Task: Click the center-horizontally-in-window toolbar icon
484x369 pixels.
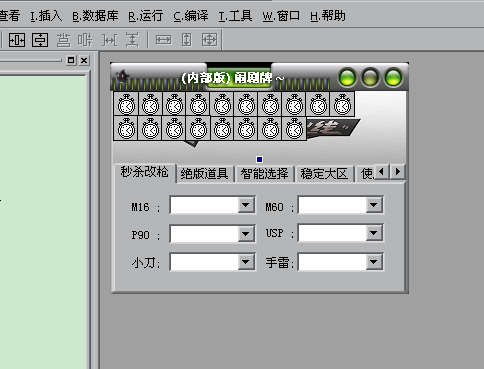Action: [17, 40]
